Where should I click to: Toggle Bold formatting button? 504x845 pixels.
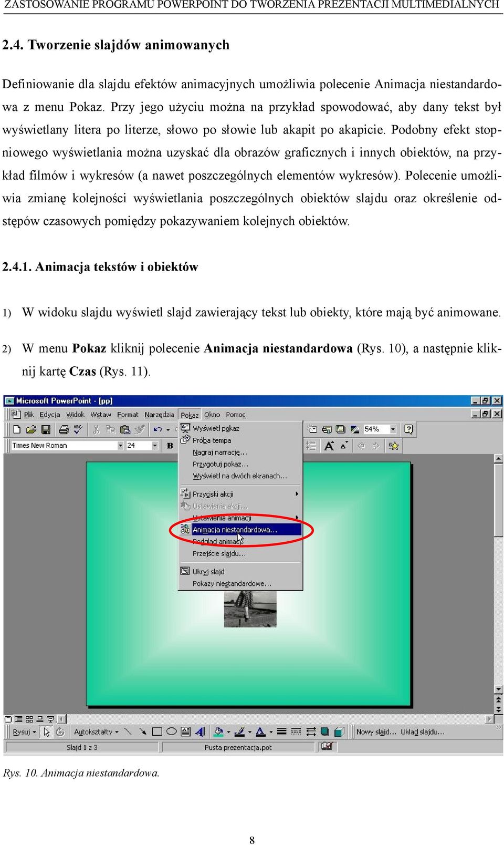pyautogui.click(x=170, y=446)
